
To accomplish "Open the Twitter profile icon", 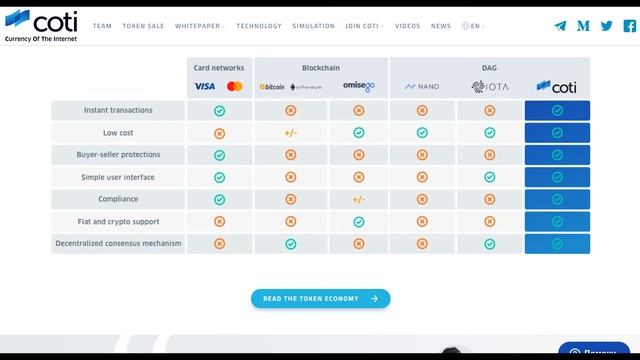I will (x=607, y=26).
